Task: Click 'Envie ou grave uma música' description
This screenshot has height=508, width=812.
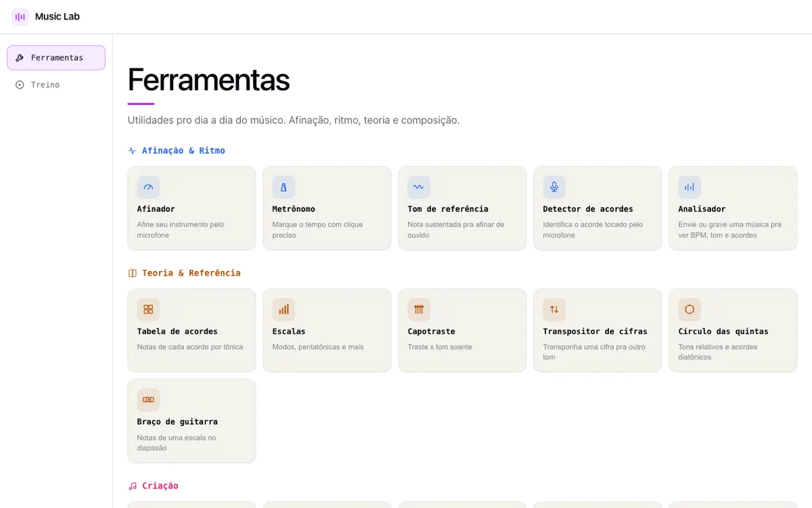Action: [729, 230]
